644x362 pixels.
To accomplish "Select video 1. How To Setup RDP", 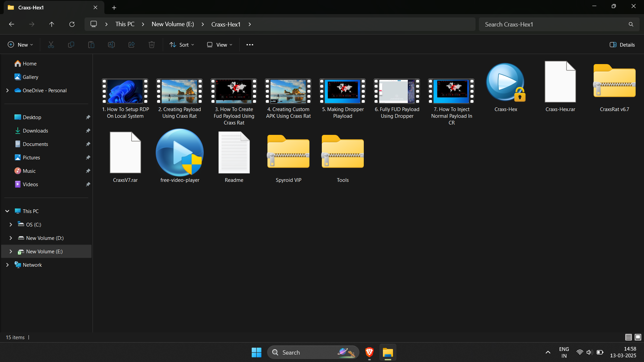I will (x=125, y=99).
